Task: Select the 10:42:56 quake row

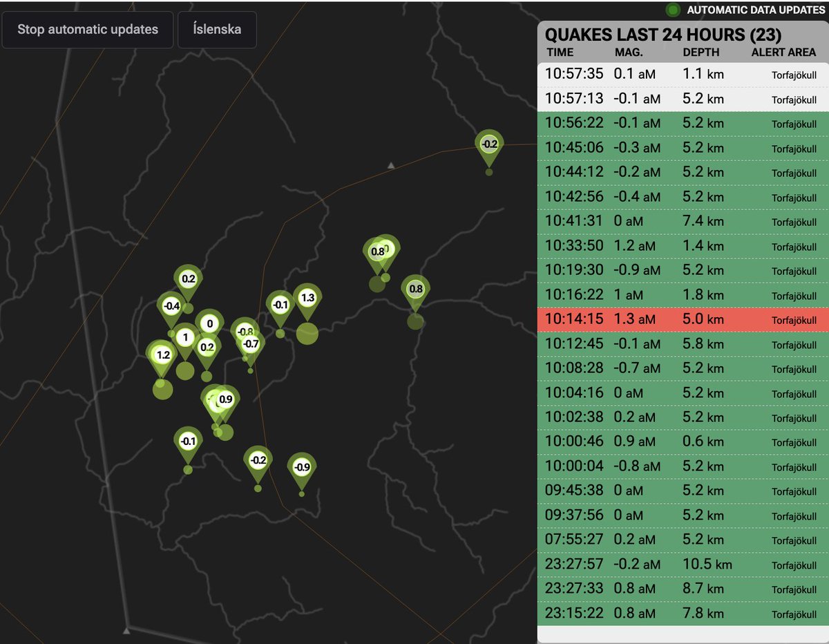Action: [682, 197]
